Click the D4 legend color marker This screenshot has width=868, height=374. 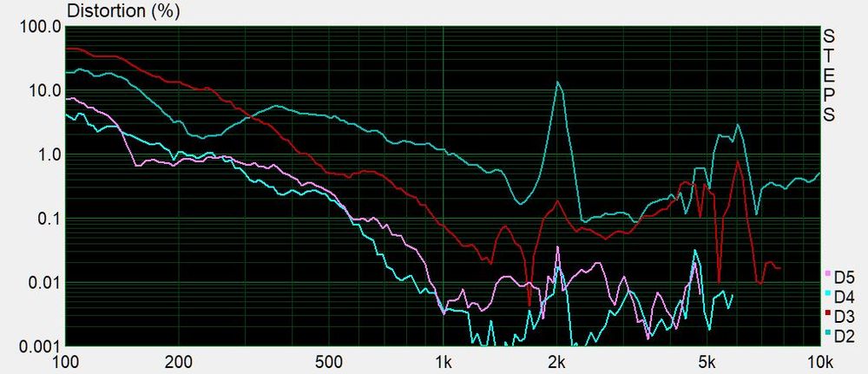(x=828, y=293)
